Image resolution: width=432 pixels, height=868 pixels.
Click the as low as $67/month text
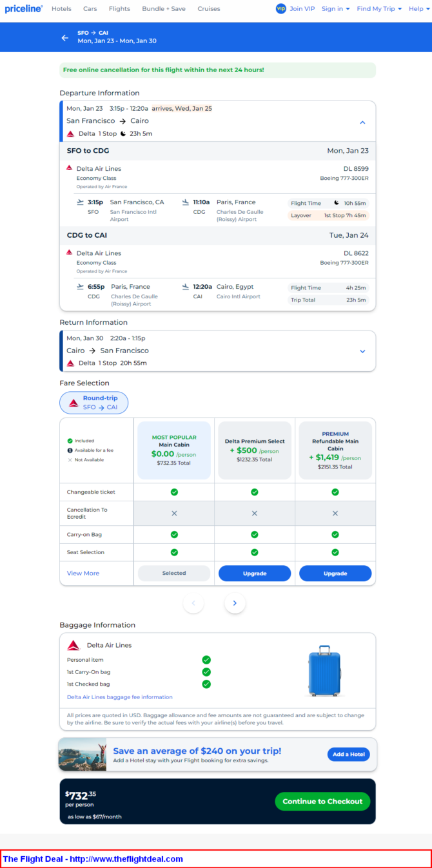(95, 816)
